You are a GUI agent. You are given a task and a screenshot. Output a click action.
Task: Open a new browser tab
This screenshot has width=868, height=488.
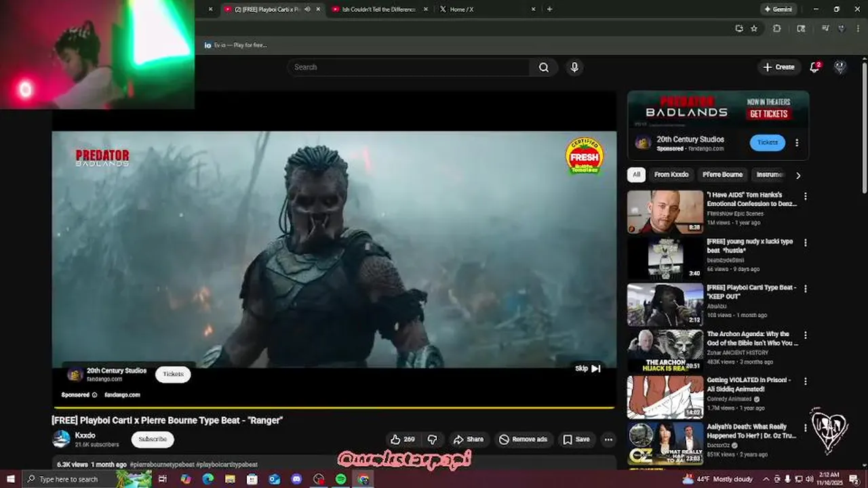point(549,9)
